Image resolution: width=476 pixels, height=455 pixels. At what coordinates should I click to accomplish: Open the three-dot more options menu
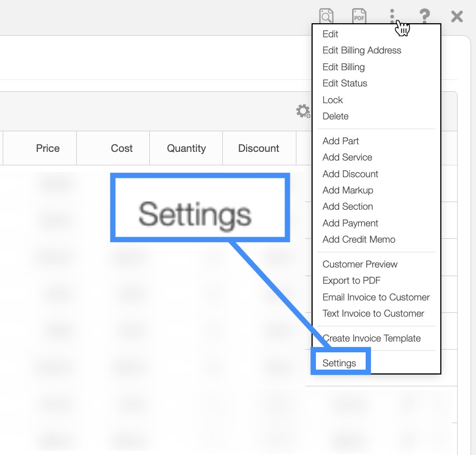tap(392, 16)
